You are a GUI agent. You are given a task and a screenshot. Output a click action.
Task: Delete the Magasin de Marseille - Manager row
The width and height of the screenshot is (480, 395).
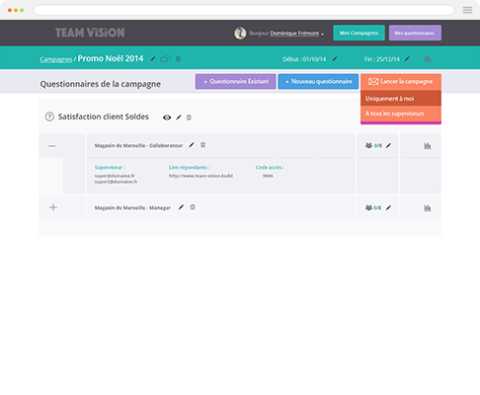click(192, 207)
